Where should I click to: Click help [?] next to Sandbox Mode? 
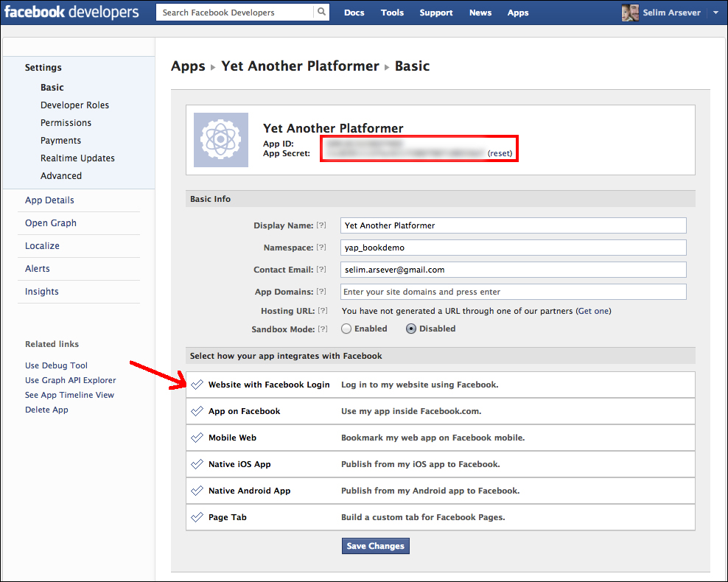pyautogui.click(x=323, y=329)
